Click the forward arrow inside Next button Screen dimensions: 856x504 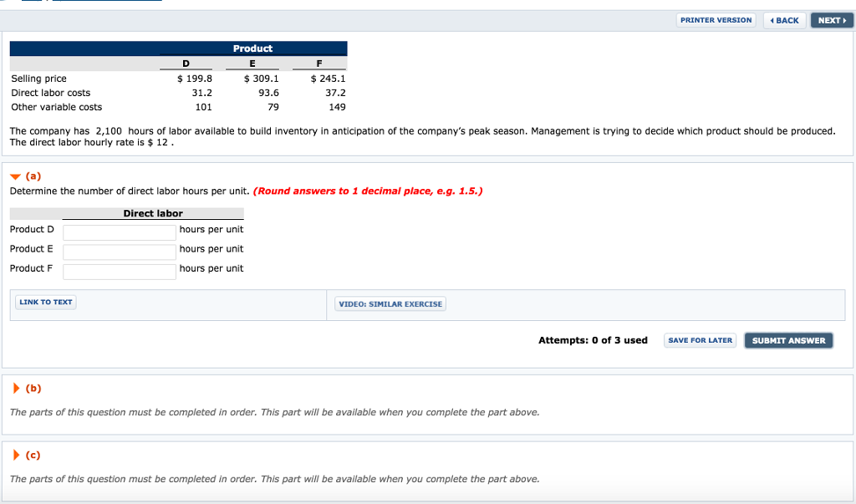coord(843,20)
